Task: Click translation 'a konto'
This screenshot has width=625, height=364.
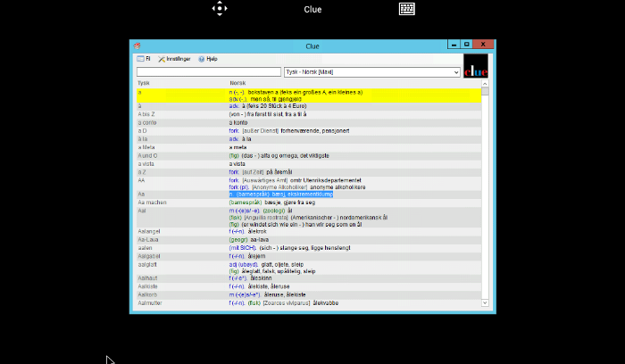Action: point(238,122)
